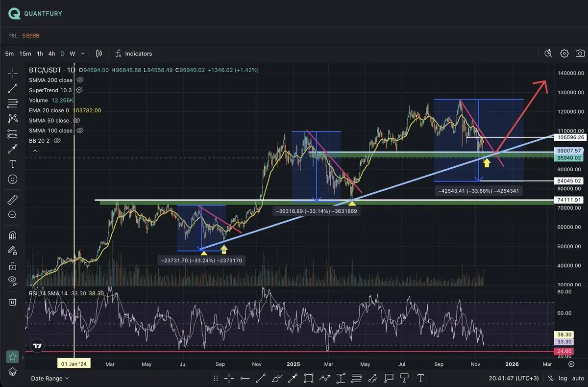Switch to 1h timeframe

click(40, 53)
